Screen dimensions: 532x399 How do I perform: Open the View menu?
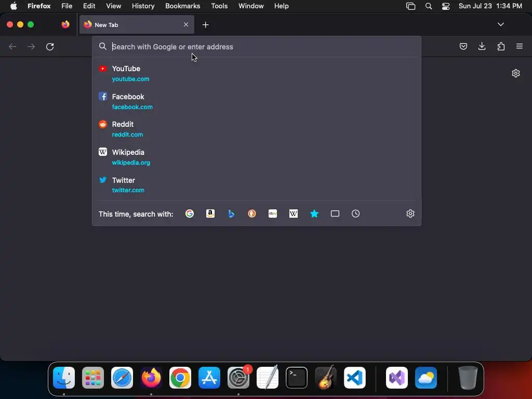pos(113,6)
